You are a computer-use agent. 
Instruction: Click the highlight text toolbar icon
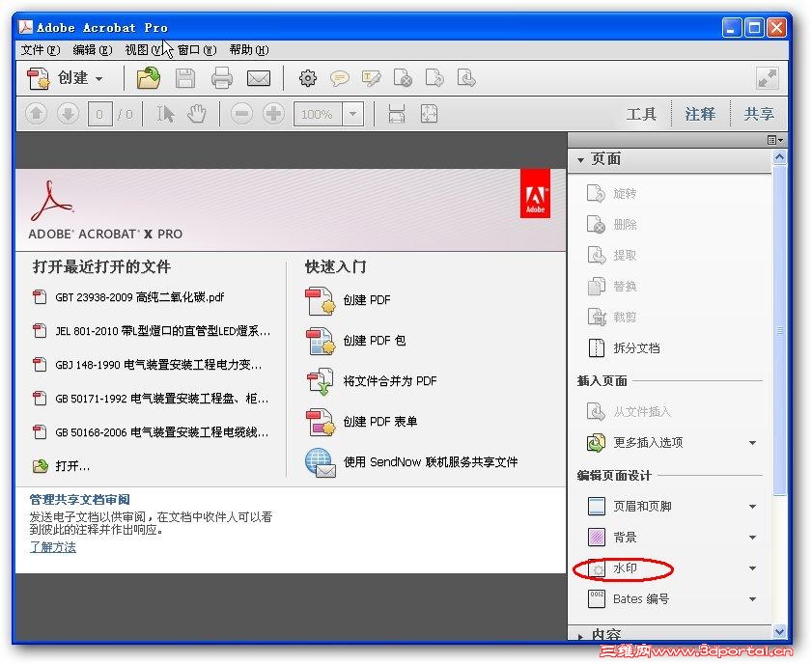pos(372,79)
